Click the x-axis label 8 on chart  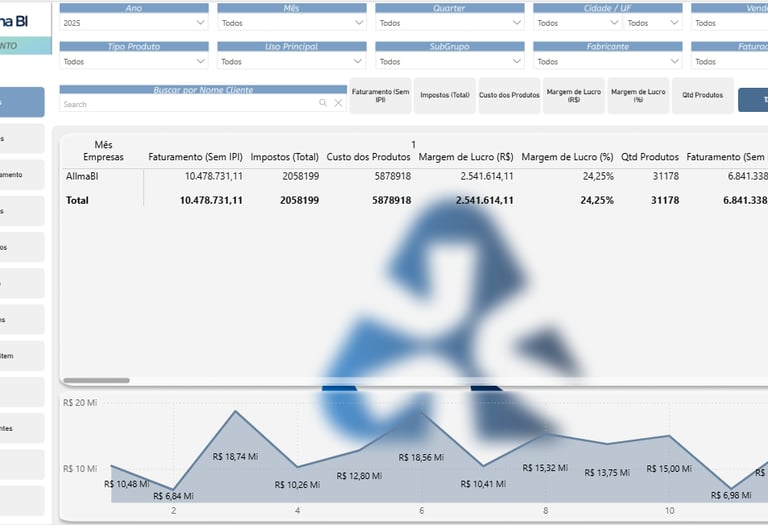tap(545, 511)
